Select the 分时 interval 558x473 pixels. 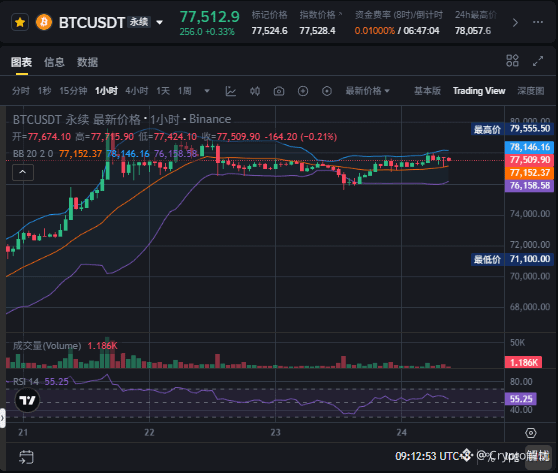(21, 91)
